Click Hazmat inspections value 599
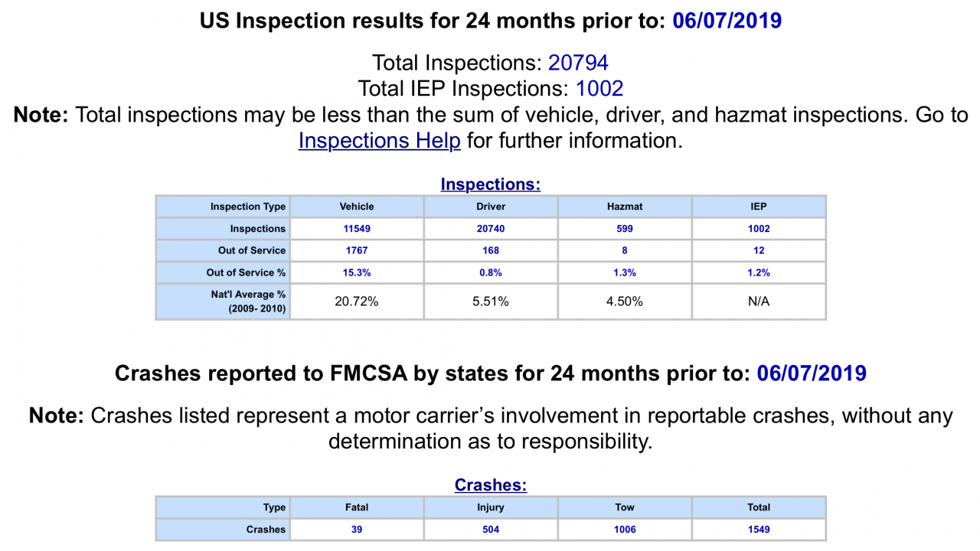Viewport: 980px width, 551px height. [625, 229]
